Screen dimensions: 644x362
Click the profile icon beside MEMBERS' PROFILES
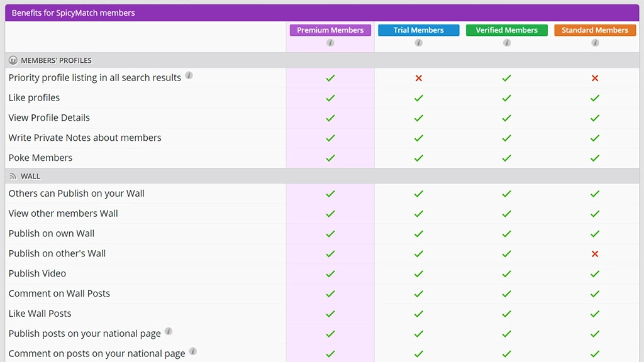[13, 60]
